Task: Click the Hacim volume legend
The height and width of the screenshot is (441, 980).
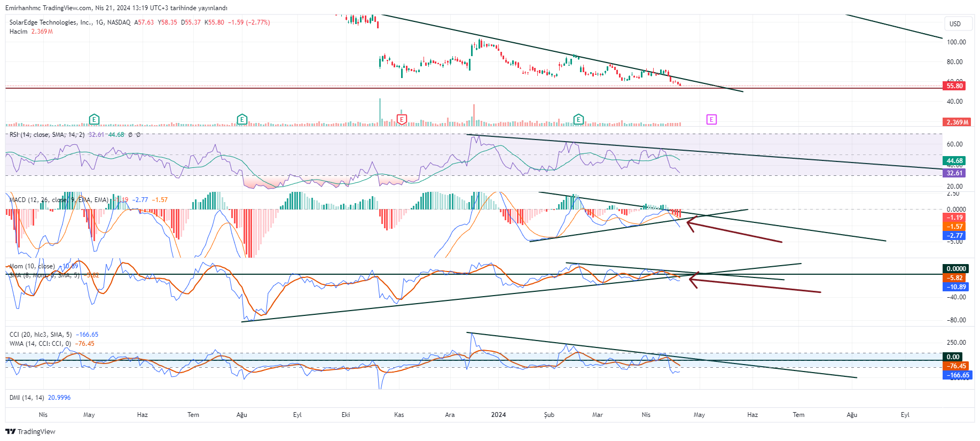Action: pos(31,32)
